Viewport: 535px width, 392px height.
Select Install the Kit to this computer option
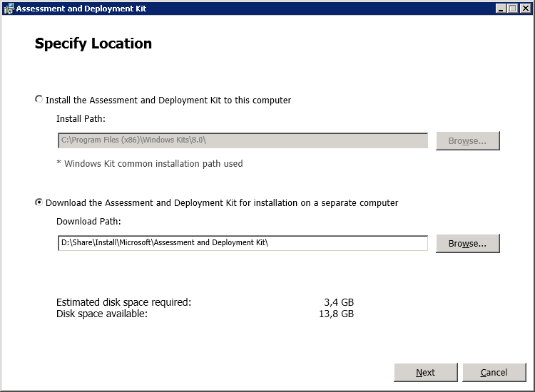coord(39,99)
